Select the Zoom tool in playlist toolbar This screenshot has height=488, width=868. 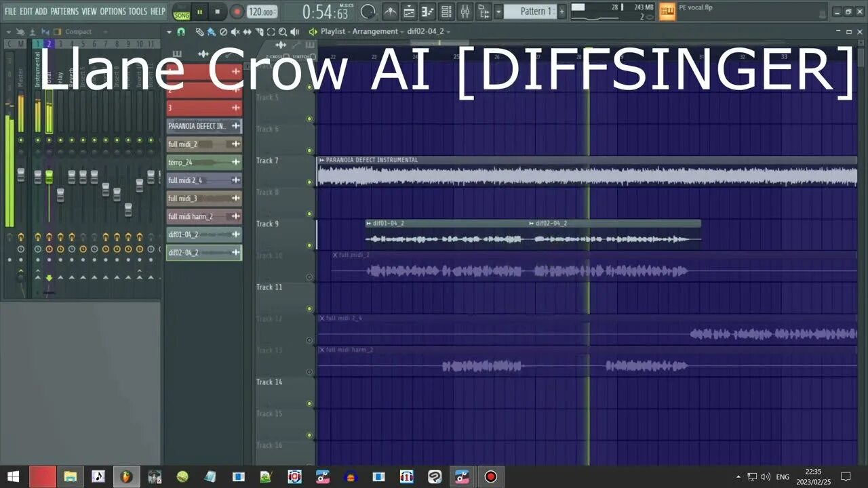(282, 32)
